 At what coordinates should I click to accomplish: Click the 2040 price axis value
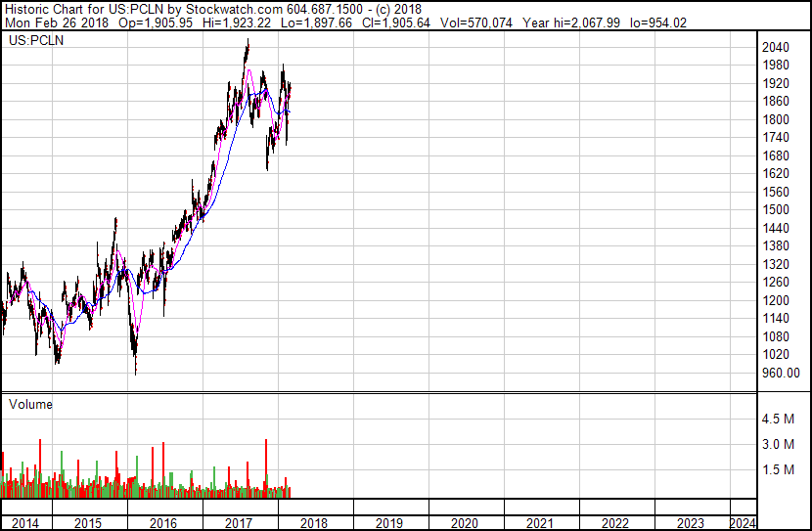coord(776,47)
